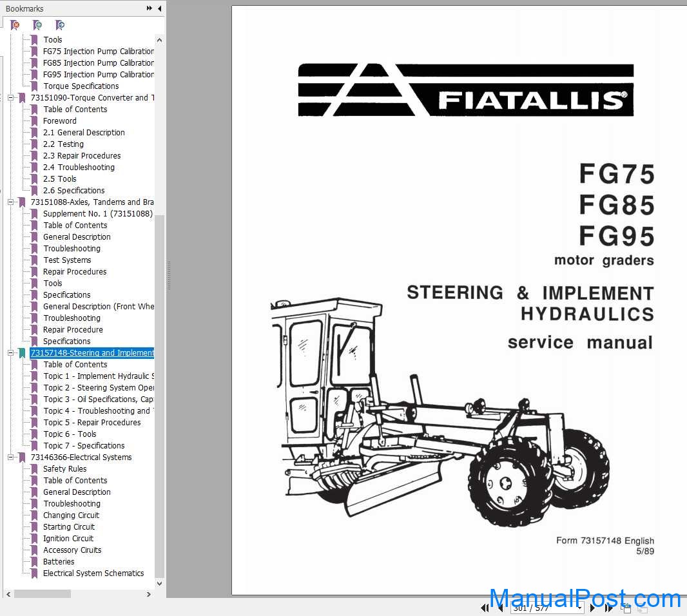The height and width of the screenshot is (616, 687).
Task: Click the bookmark icon beside Safety Rules
Action: 34,469
